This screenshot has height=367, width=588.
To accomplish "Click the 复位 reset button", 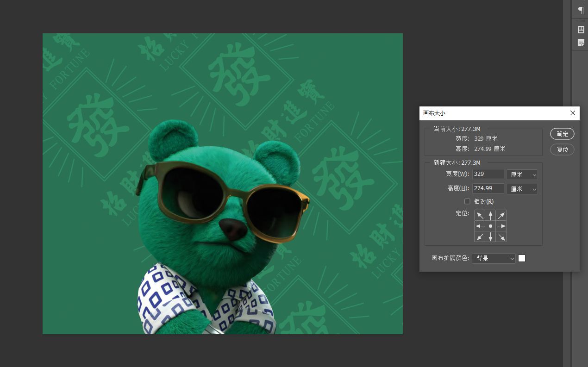I will (x=563, y=149).
